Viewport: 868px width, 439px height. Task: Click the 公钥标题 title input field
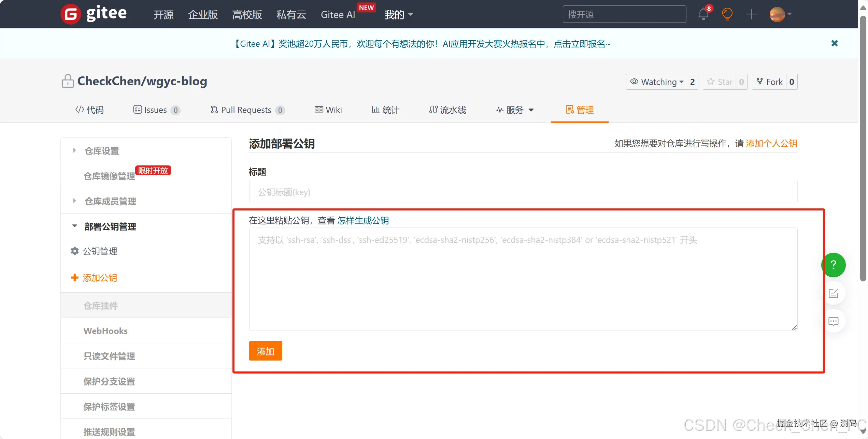pyautogui.click(x=523, y=192)
